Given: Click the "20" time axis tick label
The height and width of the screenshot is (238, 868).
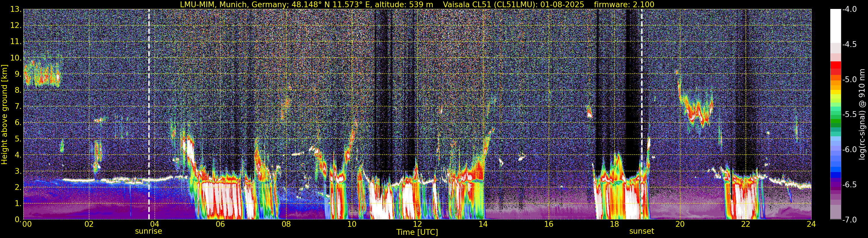Looking at the screenshot, I should pos(680,224).
